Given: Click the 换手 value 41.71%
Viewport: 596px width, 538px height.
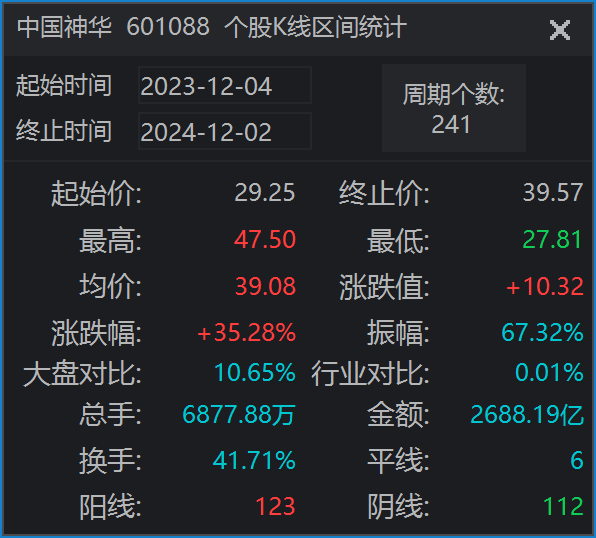Looking at the screenshot, I should (x=254, y=460).
